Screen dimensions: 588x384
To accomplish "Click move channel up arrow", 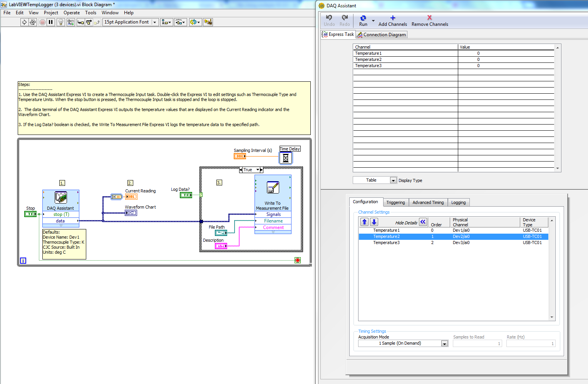I will [364, 222].
